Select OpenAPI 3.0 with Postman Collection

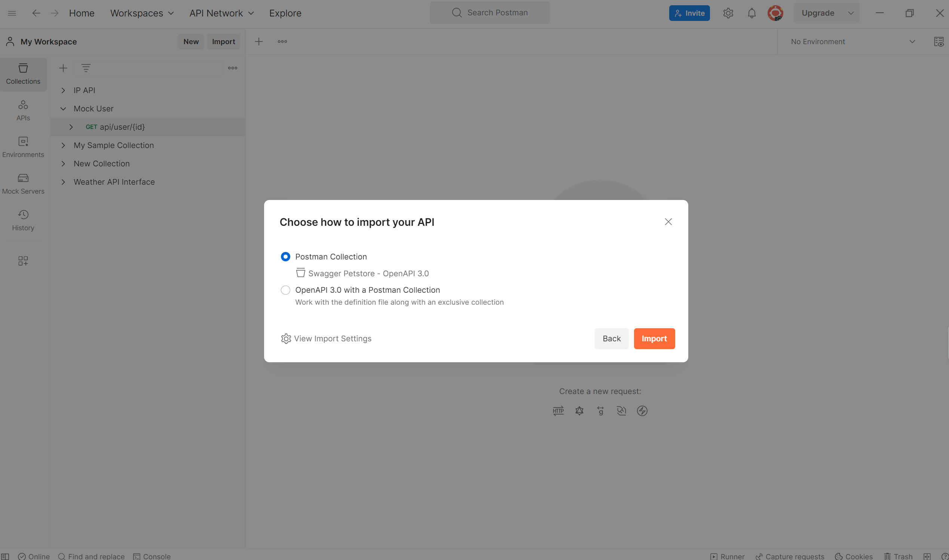click(x=285, y=290)
